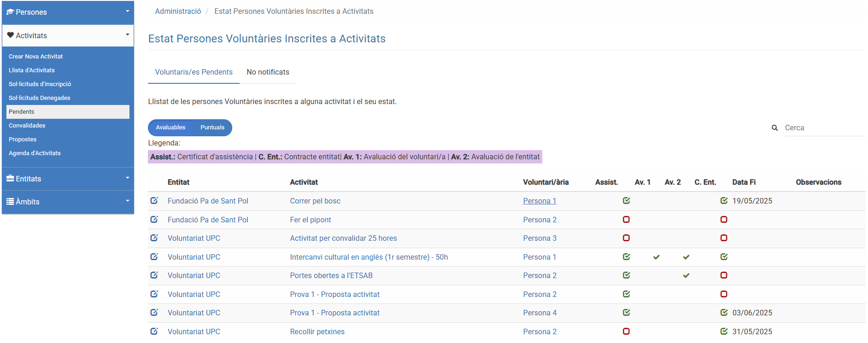Click Av. 2 checkmark for Portes obertes row

tap(686, 275)
